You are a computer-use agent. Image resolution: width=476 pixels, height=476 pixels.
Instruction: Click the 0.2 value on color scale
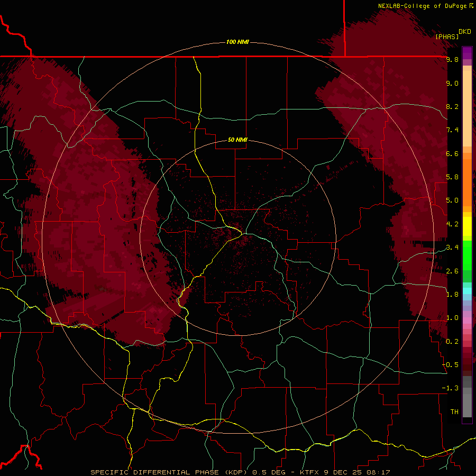(x=452, y=342)
